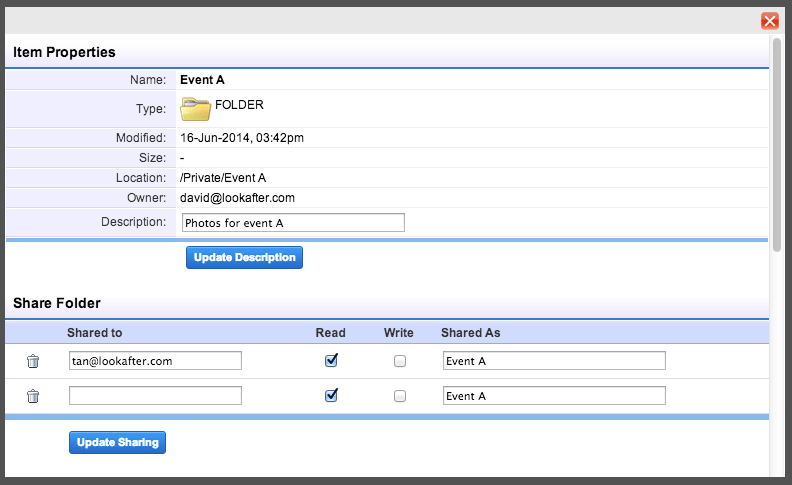Click the folder type icon

(195, 108)
